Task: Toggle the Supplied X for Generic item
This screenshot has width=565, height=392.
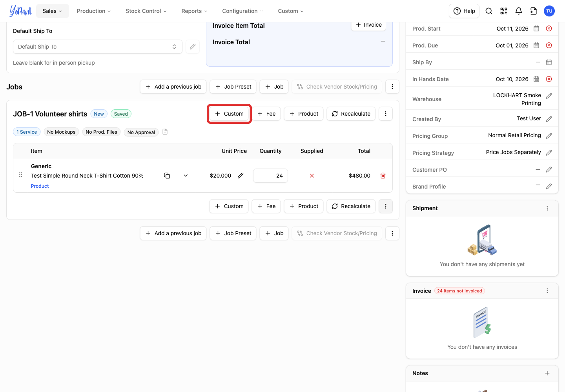Action: (x=312, y=176)
